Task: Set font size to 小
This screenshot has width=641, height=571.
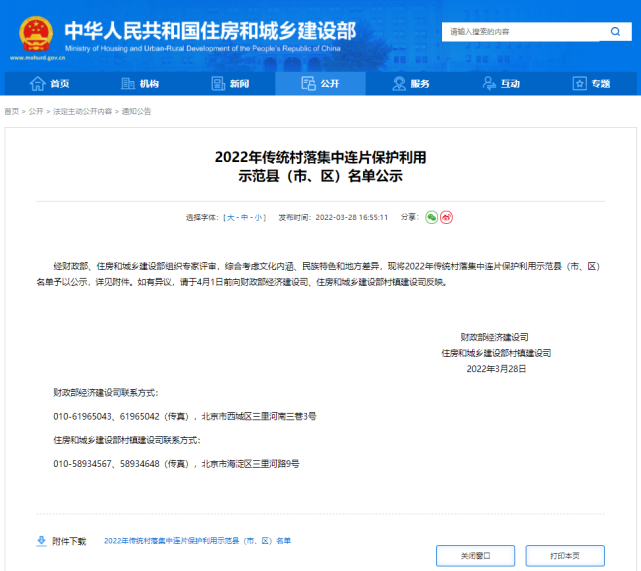Action: pos(258,217)
